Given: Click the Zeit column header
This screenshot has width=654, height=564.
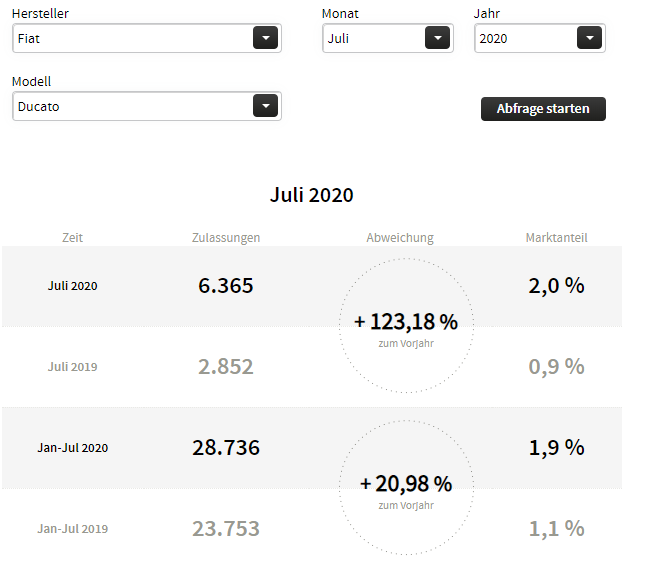Looking at the screenshot, I should point(72,238).
